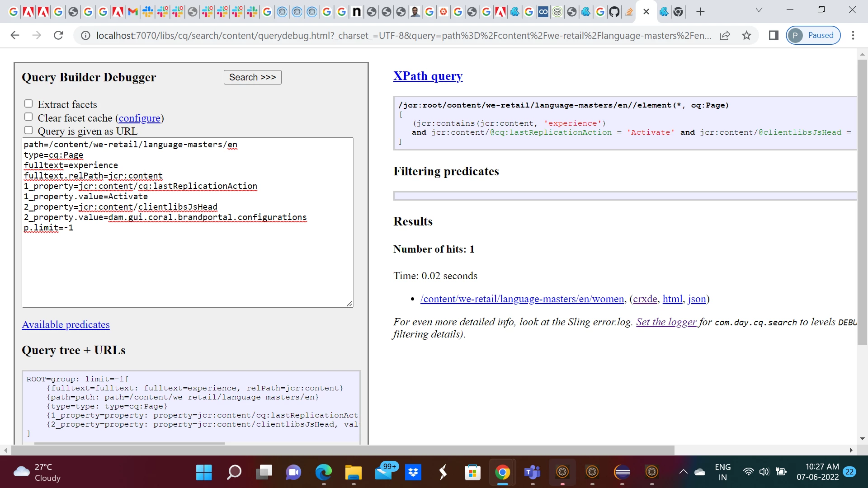Open the browser side panel icon
The width and height of the screenshot is (868, 488).
pos(774,35)
